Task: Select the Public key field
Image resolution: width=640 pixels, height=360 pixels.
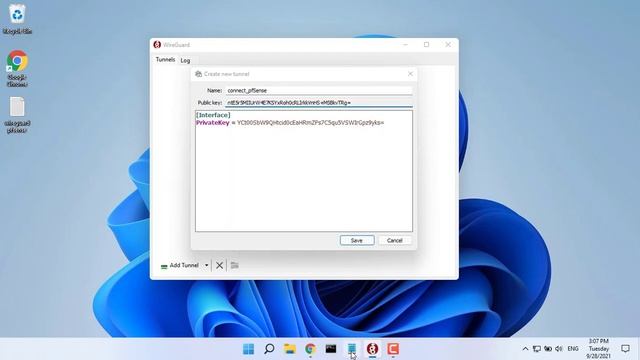Action: (x=319, y=102)
